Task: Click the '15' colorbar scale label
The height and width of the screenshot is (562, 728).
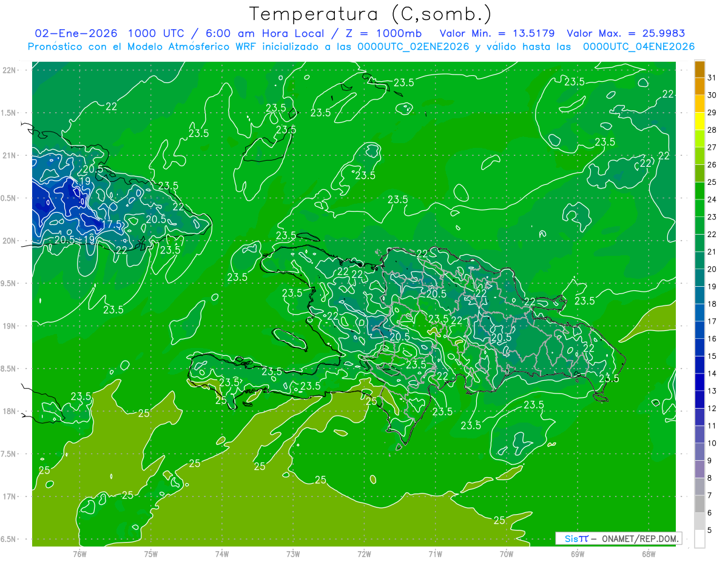Action: pos(712,356)
